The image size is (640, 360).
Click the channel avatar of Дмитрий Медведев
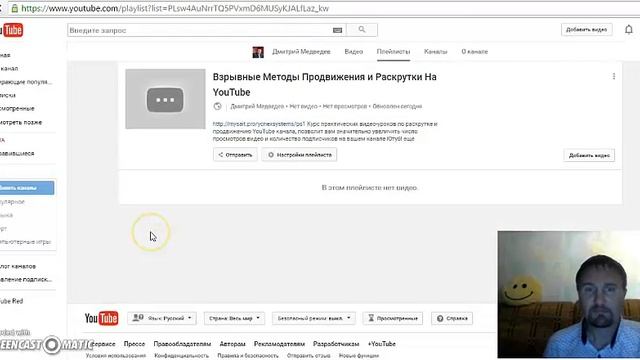[x=258, y=52]
